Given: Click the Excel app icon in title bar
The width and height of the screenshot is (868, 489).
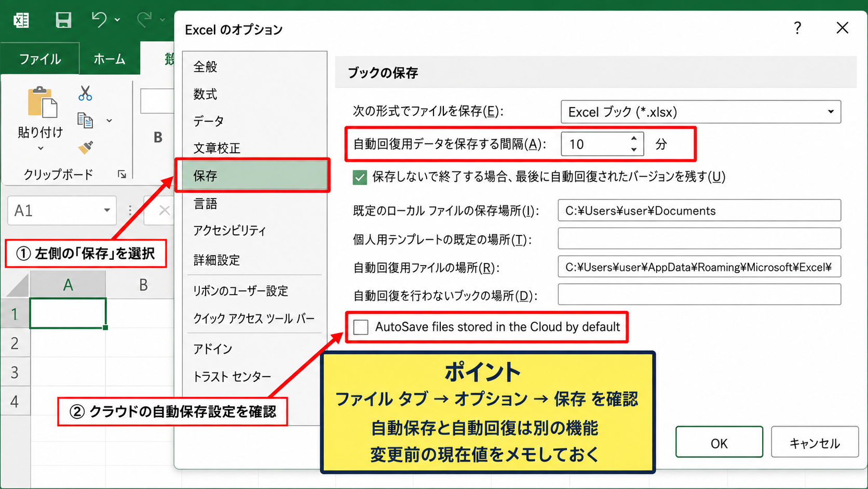Looking at the screenshot, I should click(21, 20).
